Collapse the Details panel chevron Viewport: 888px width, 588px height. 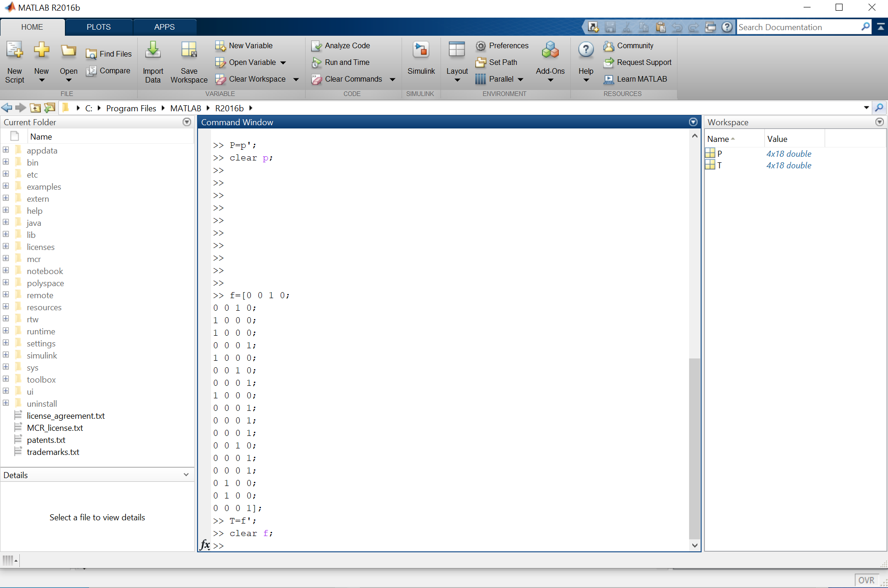tap(186, 475)
